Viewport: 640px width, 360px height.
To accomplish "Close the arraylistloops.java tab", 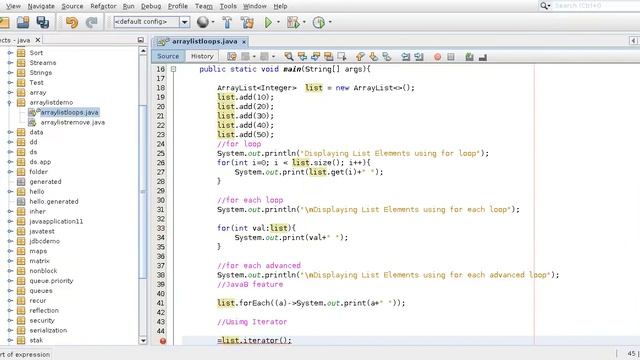I will [244, 42].
